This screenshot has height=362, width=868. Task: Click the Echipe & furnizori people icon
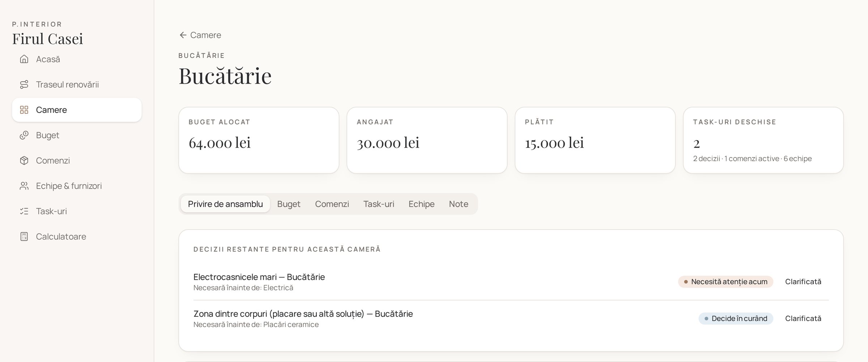[x=24, y=186]
